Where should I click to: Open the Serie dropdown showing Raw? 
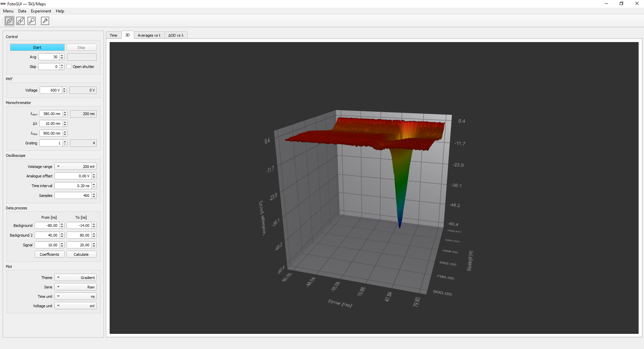[x=75, y=287]
